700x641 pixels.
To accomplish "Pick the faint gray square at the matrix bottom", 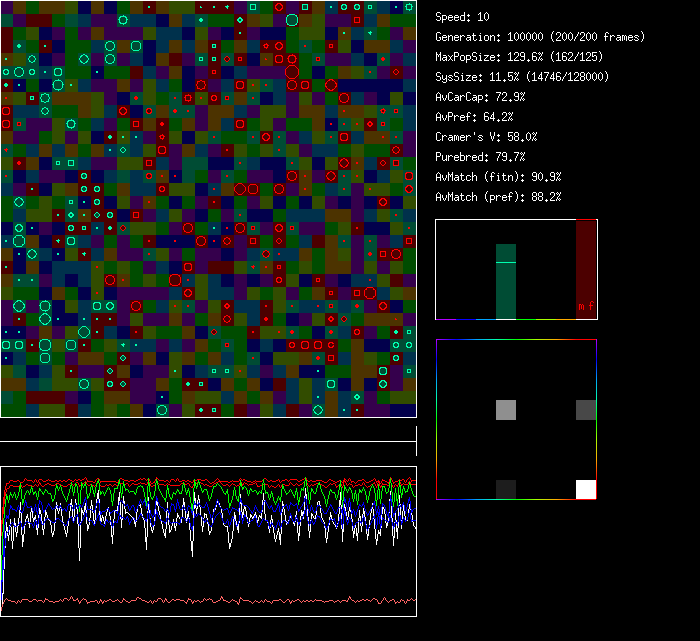I will click(506, 489).
